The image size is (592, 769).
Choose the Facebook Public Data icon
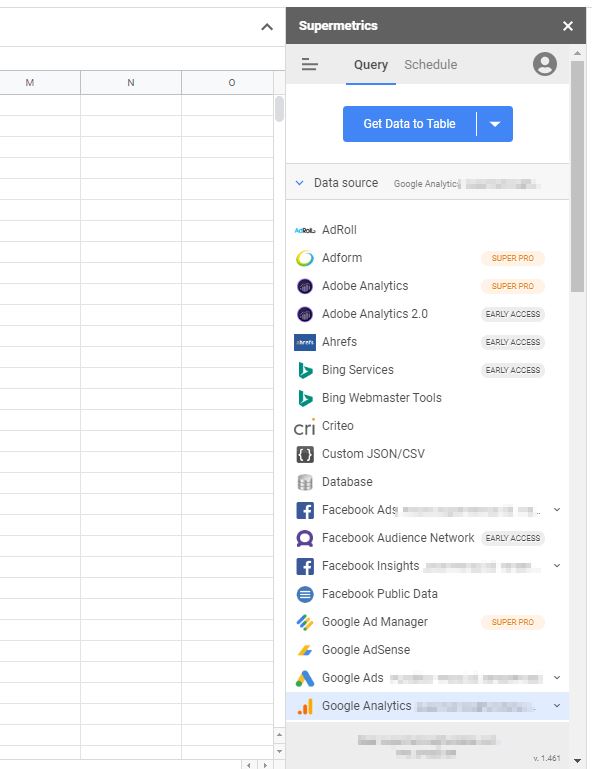tap(305, 594)
